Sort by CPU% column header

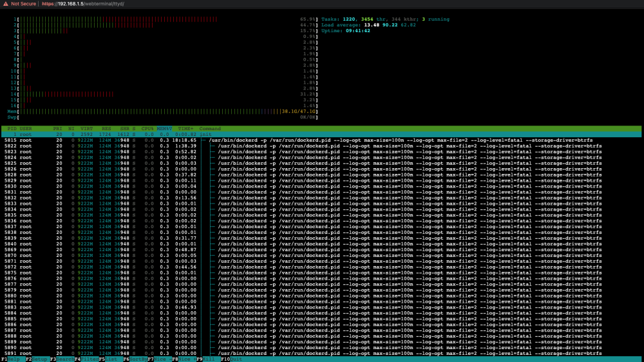point(147,129)
